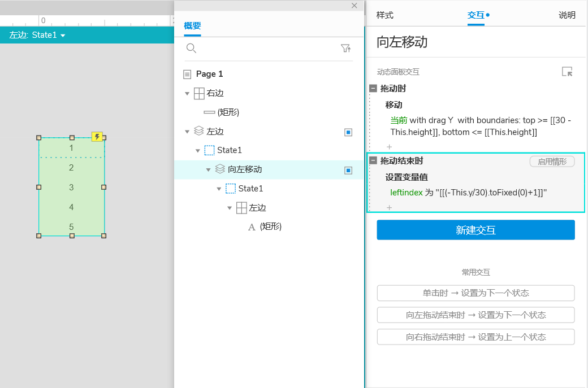The image size is (588, 388).
Task: Open the 左边: State1 dropdown
Action: (37, 35)
